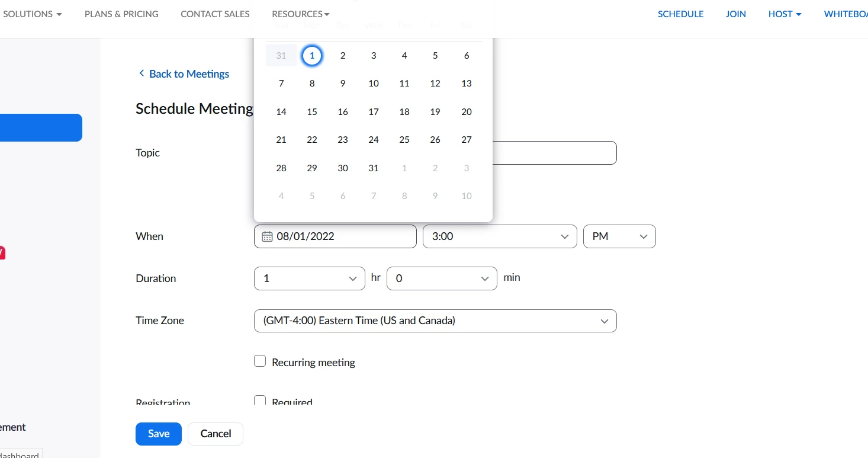
Task: Pick the 20th in the calendar
Action: click(x=467, y=112)
